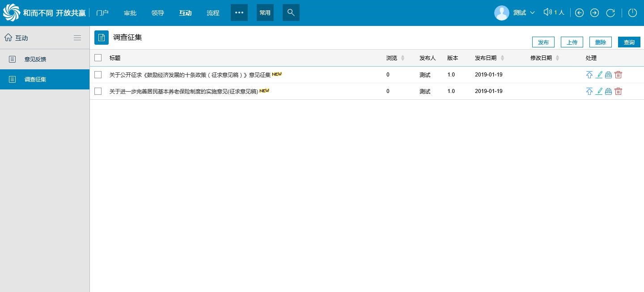The height and width of the screenshot is (292, 644).
Task: Toggle the select-all checkbox in table header
Action: coord(98,58)
